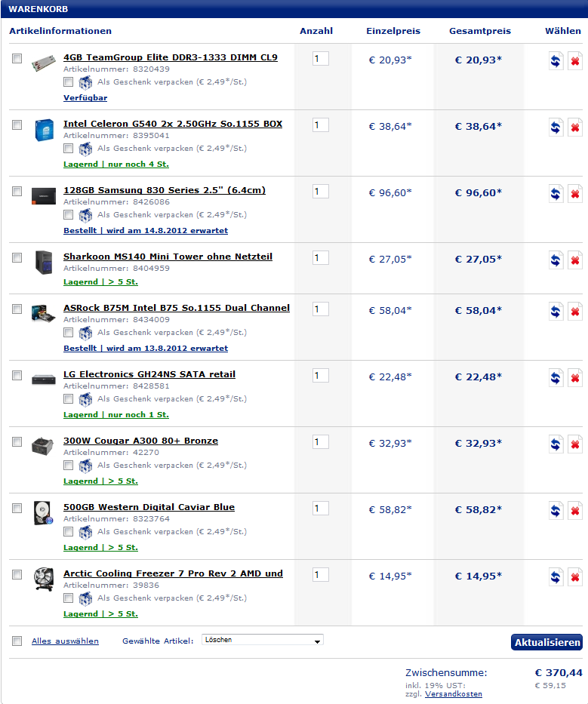Open the Löschen action dropdown
The height and width of the screenshot is (704, 588).
coord(263,640)
